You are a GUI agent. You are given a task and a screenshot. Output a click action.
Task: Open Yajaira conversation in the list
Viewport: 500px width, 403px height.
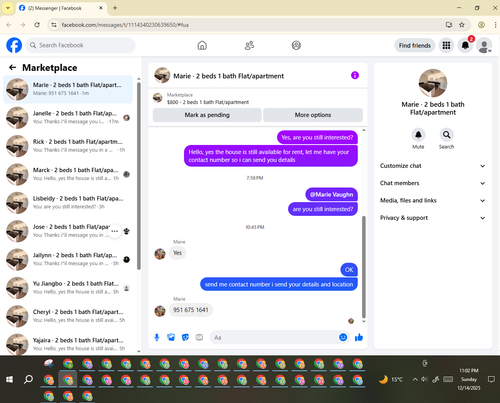(68, 344)
